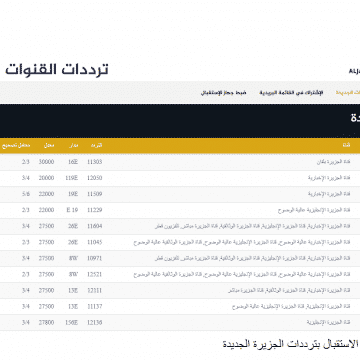360x360 pixels.
Task: Click the symbol rate in the 11509 row
Action: click(x=46, y=194)
